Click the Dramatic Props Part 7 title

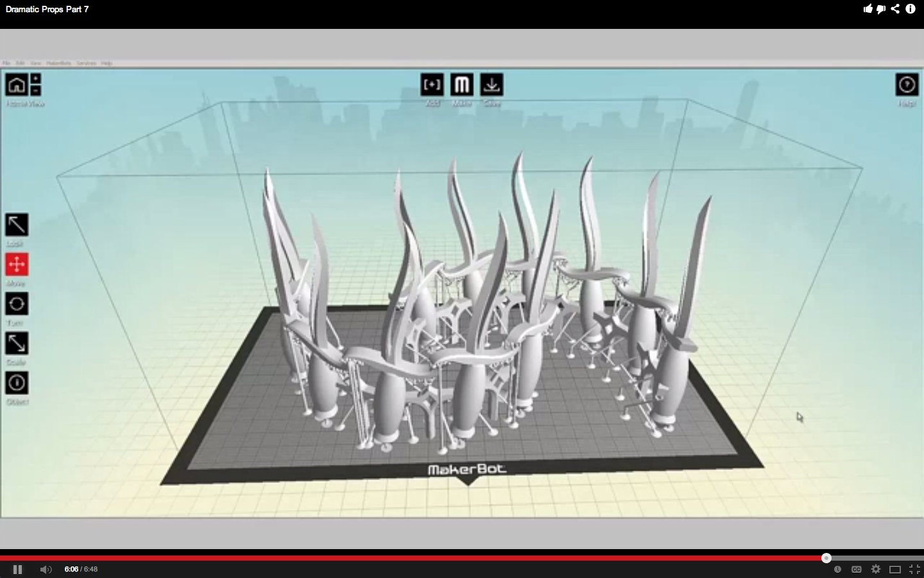tap(47, 9)
